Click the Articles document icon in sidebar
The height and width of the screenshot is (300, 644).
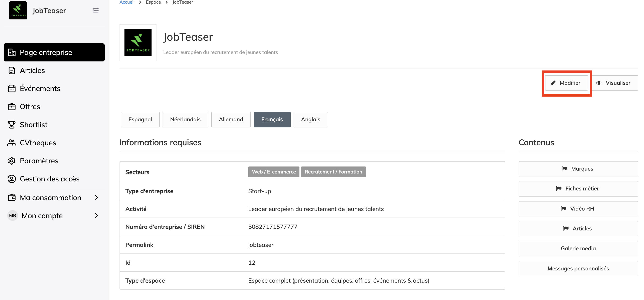(x=12, y=71)
